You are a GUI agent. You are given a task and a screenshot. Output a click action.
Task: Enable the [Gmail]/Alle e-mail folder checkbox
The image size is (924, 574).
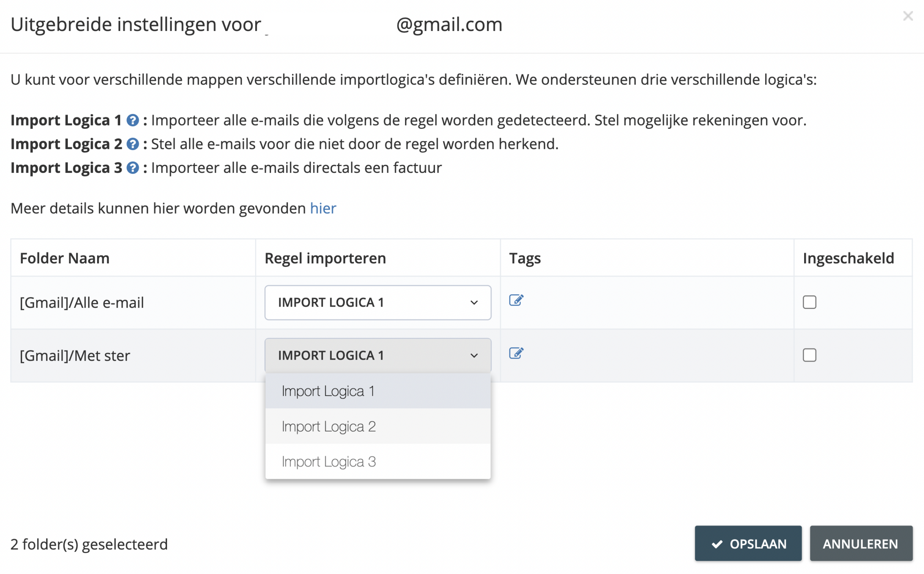809,303
